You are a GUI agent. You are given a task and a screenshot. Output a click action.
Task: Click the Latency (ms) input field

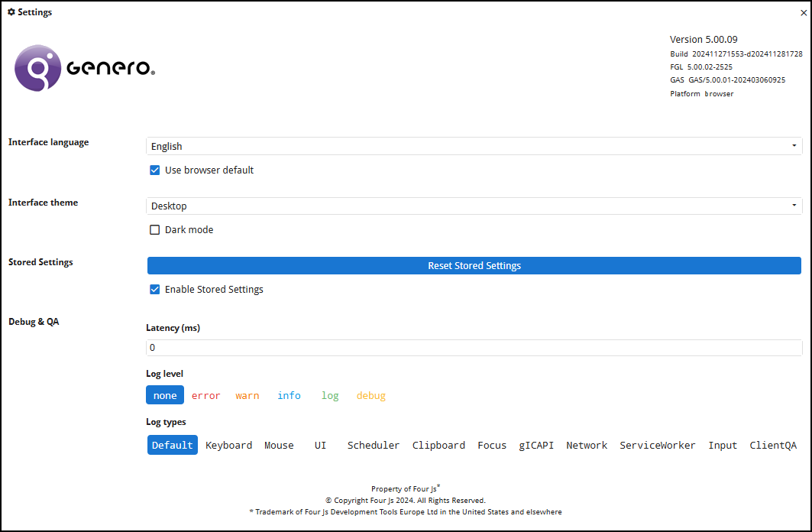tap(474, 348)
